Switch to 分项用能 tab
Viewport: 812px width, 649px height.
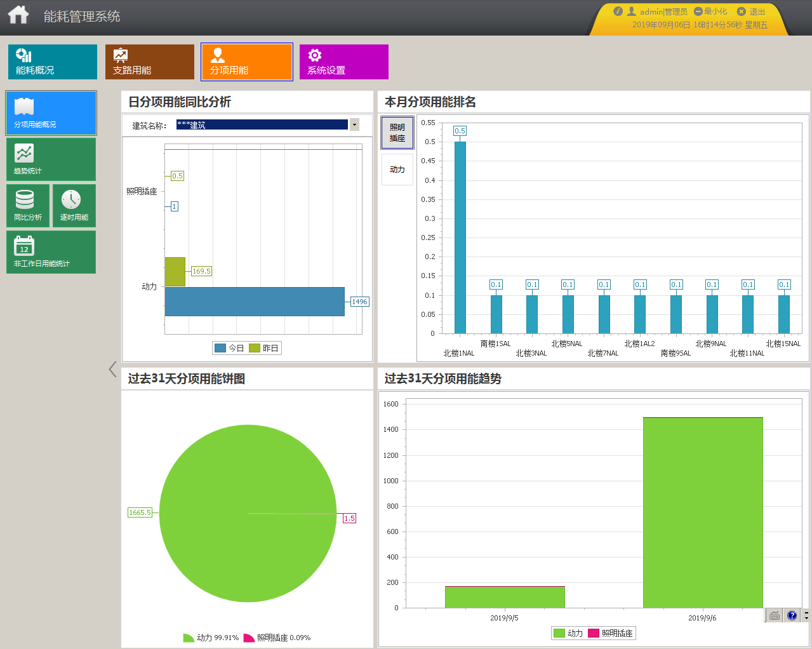tap(247, 62)
